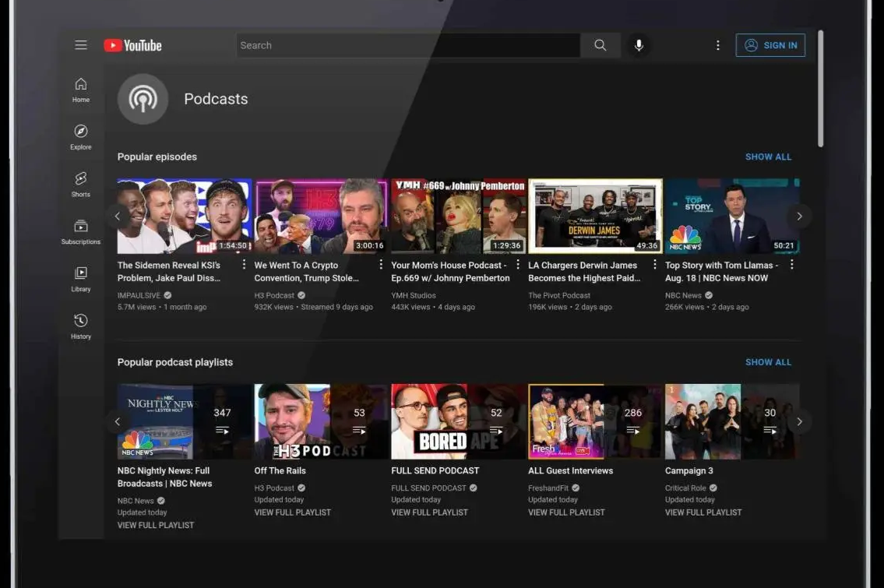The image size is (884, 588).
Task: Go to Home in the sidebar
Action: (x=81, y=90)
